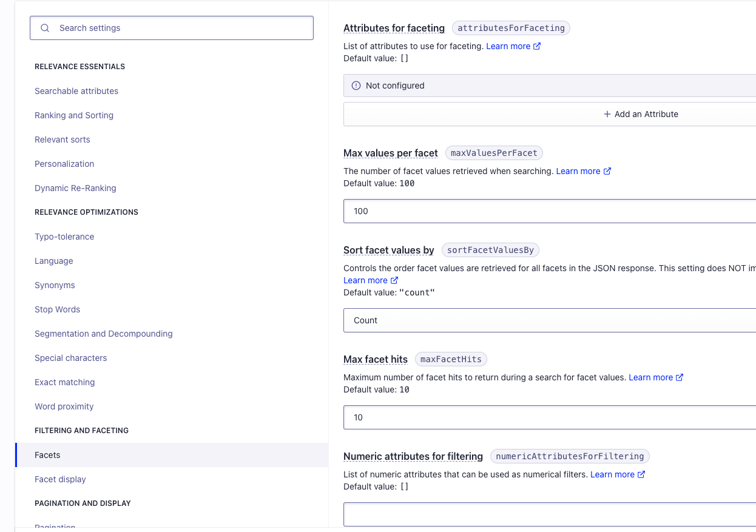Select Language in the sidebar
Viewport: 756px width, 532px height.
click(x=54, y=261)
